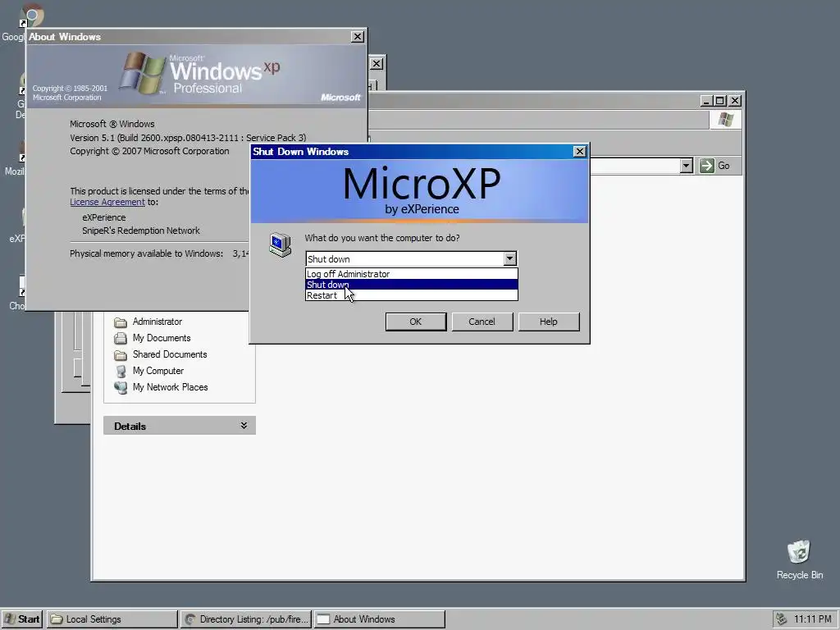Choose 'Restart' in the shutdown list

pos(412,295)
